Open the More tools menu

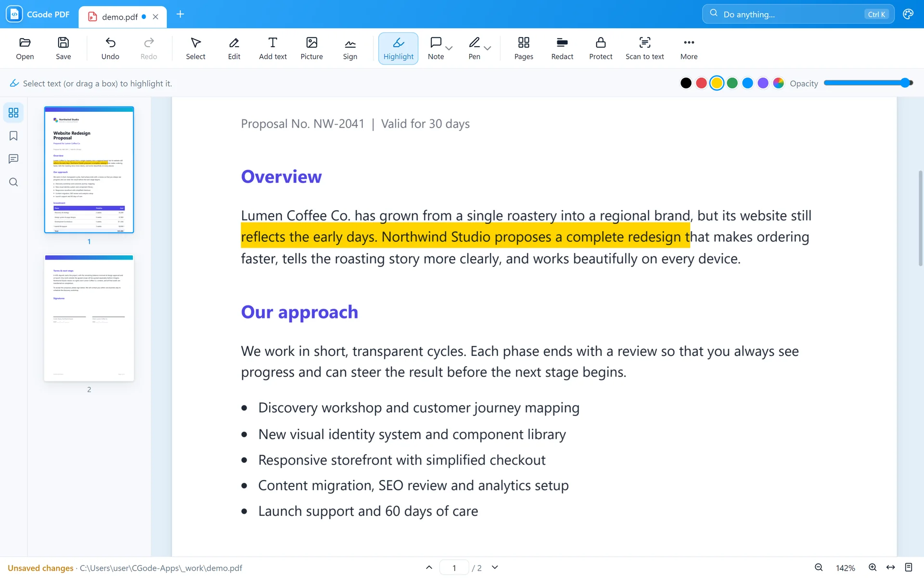coord(689,49)
